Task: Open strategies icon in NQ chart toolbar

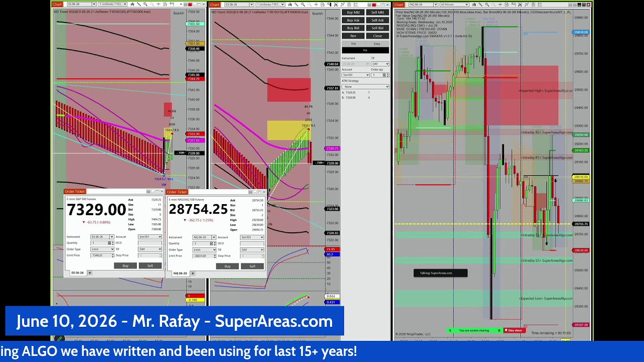Action: [527, 5]
